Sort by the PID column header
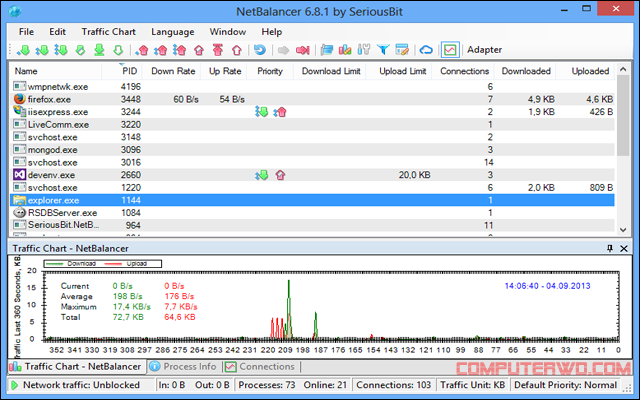The height and width of the screenshot is (400, 640). [x=122, y=71]
